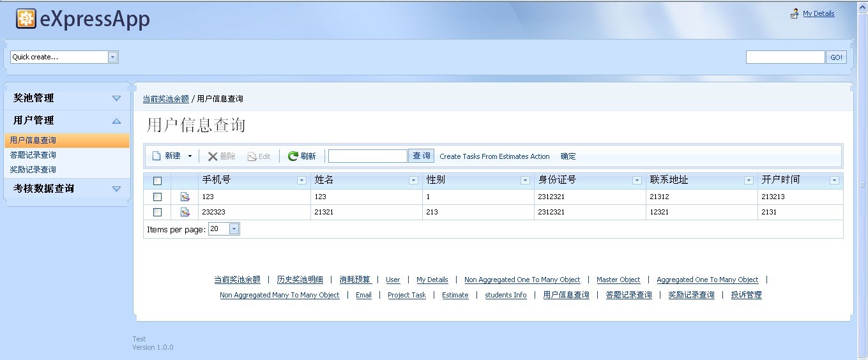Click the search field beside GO!
Viewport: 868px width, 360px height.
click(785, 57)
